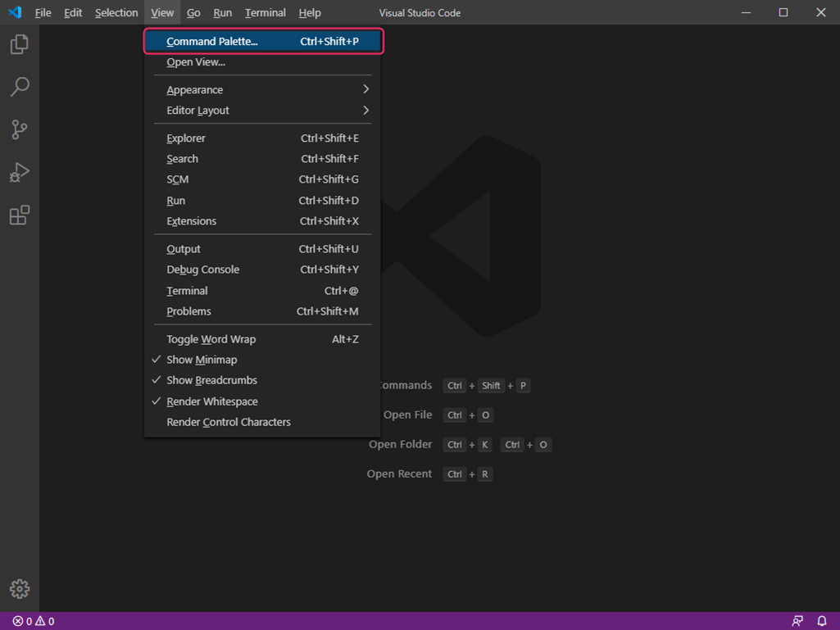Select Open View... menu entry
Viewport: 840px width, 630px height.
tap(262, 62)
